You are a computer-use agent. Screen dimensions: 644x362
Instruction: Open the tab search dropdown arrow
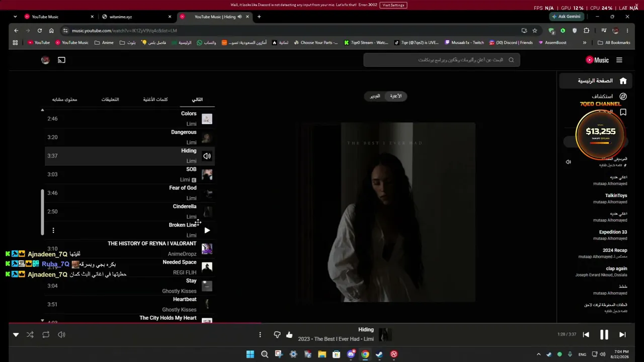coord(15,17)
